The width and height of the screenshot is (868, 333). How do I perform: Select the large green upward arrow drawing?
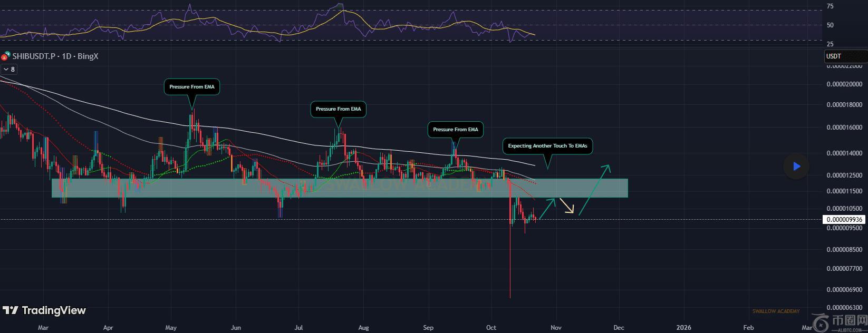pyautogui.click(x=595, y=190)
